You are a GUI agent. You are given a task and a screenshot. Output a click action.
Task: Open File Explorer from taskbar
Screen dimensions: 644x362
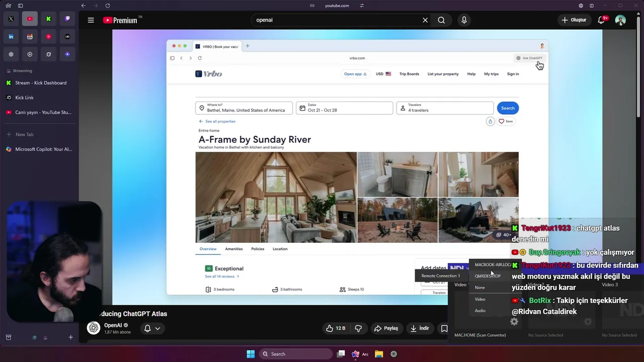pyautogui.click(x=379, y=354)
